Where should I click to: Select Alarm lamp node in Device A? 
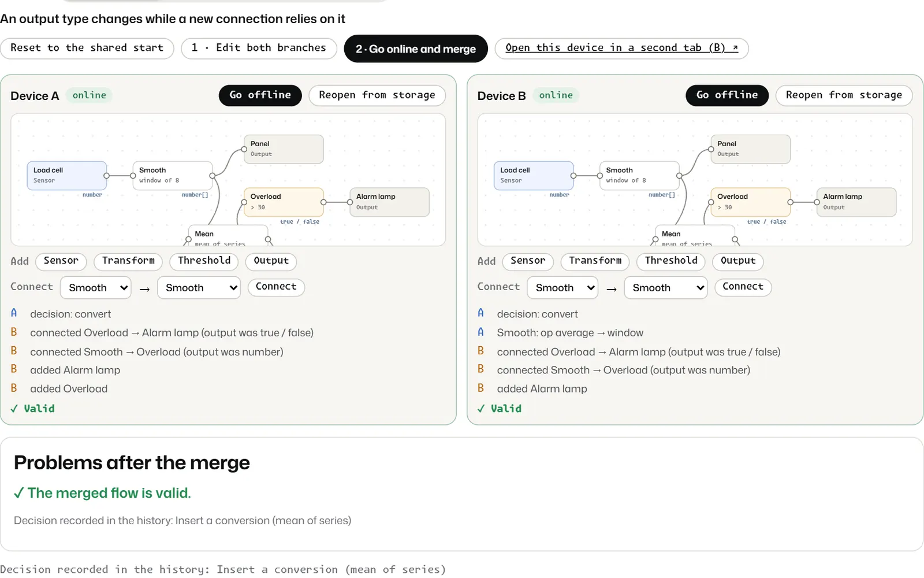(x=389, y=202)
